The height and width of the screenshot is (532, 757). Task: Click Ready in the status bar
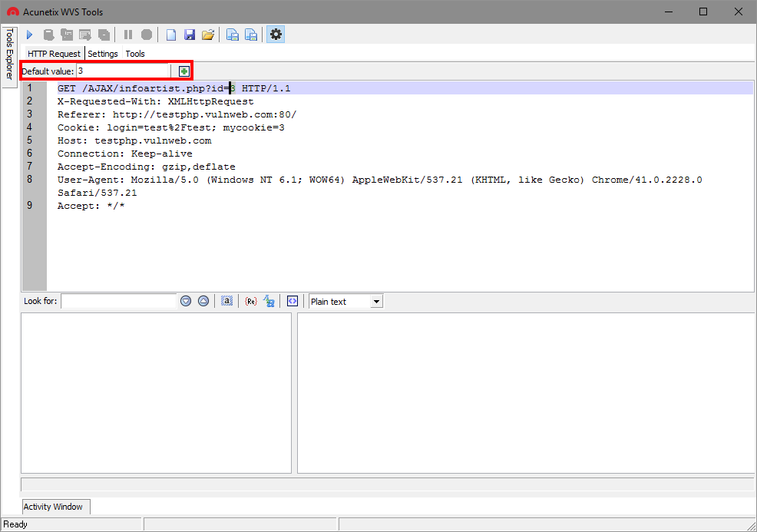coord(15,524)
